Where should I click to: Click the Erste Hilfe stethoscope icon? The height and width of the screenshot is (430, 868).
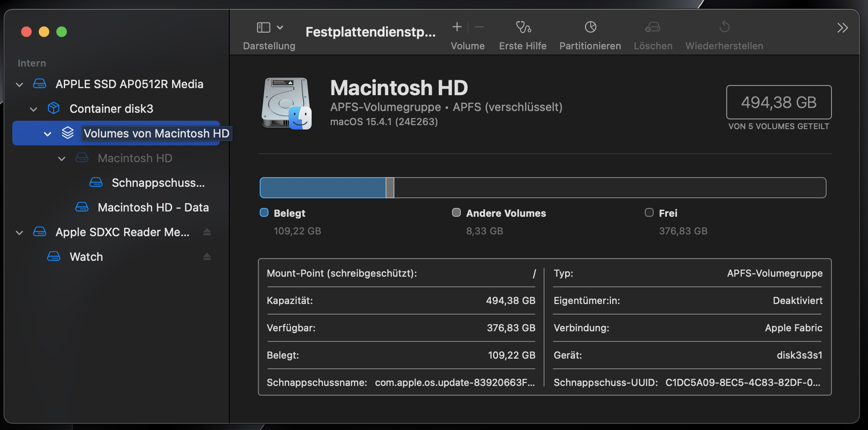pos(523,28)
